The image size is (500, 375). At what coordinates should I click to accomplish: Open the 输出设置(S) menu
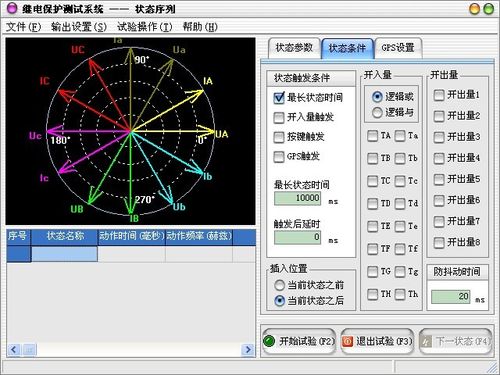pos(79,27)
